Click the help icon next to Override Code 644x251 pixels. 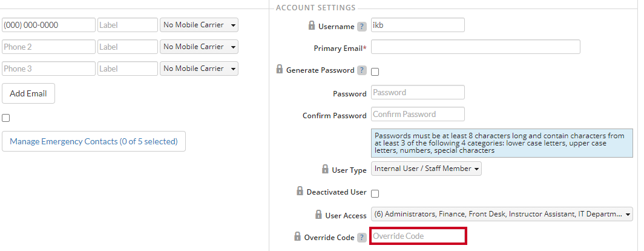tap(361, 238)
